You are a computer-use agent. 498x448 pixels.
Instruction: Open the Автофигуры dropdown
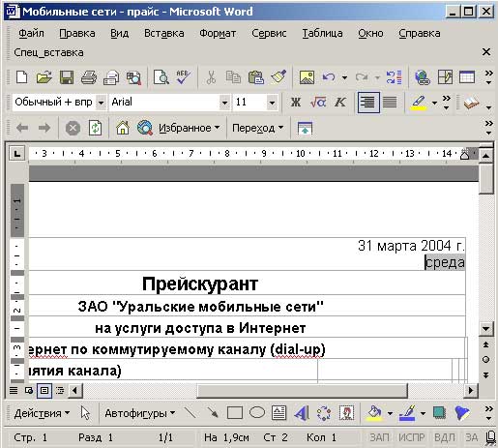pyautogui.click(x=140, y=413)
